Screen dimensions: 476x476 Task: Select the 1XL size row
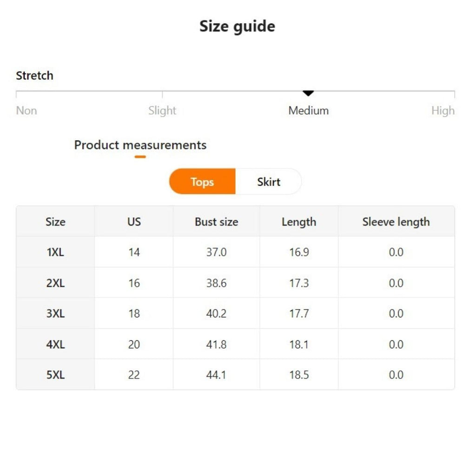pos(55,252)
